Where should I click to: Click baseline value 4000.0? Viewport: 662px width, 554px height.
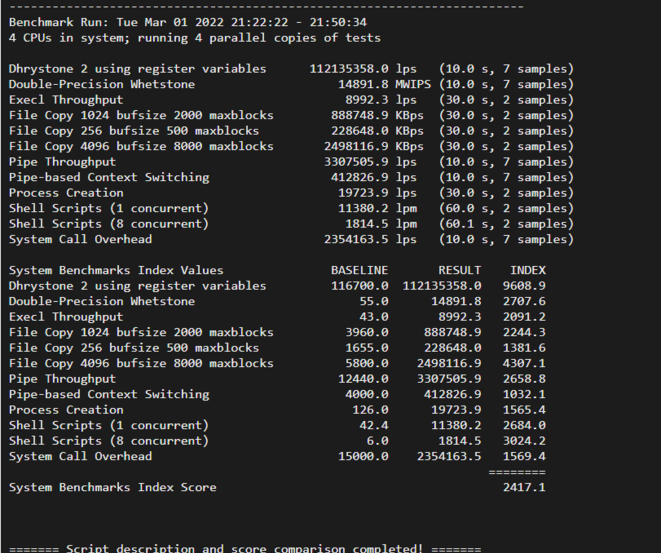pyautogui.click(x=366, y=394)
